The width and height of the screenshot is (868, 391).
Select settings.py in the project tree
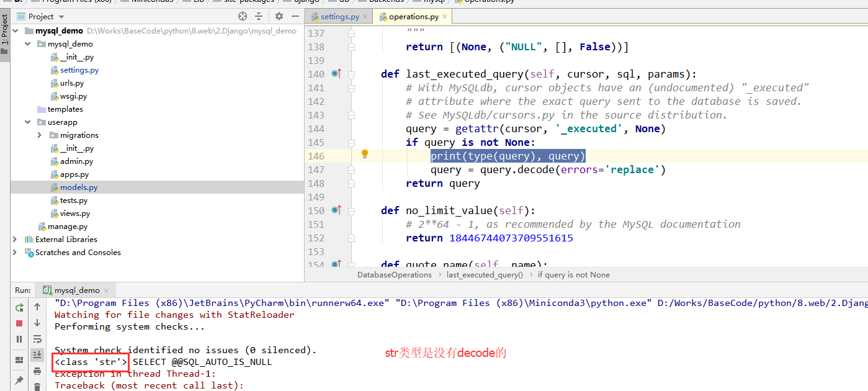79,70
